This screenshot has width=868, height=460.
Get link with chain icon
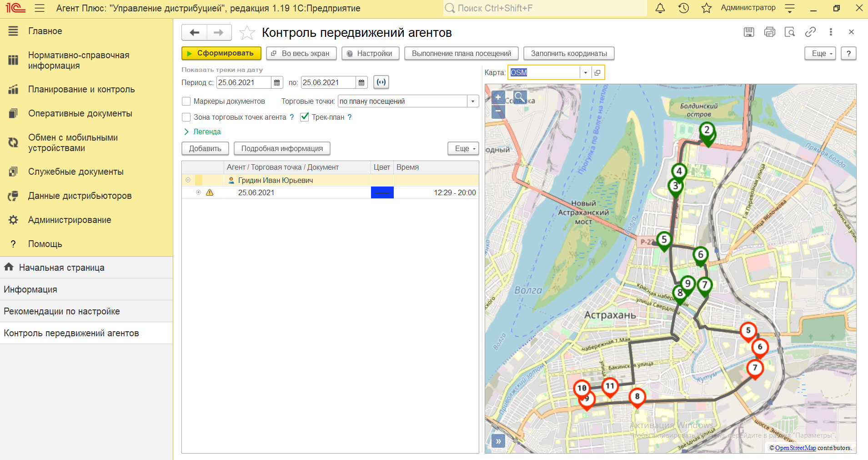click(x=810, y=32)
